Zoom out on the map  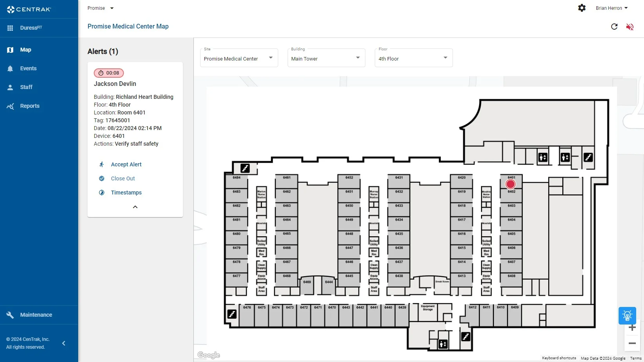pyautogui.click(x=632, y=343)
